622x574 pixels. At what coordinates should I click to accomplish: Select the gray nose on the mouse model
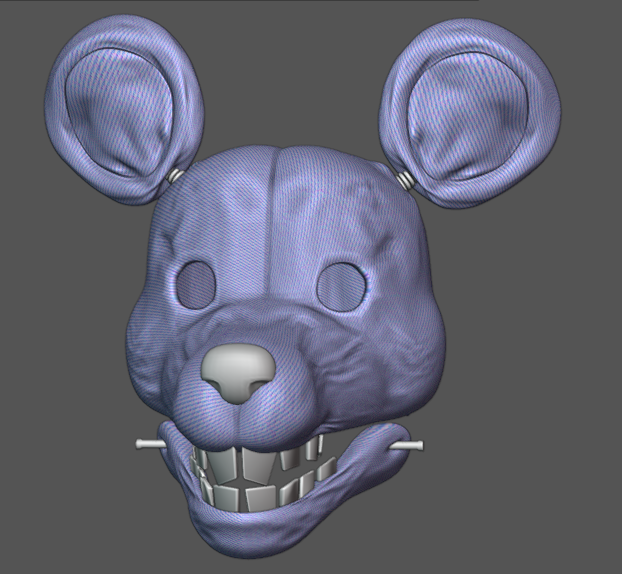point(238,373)
